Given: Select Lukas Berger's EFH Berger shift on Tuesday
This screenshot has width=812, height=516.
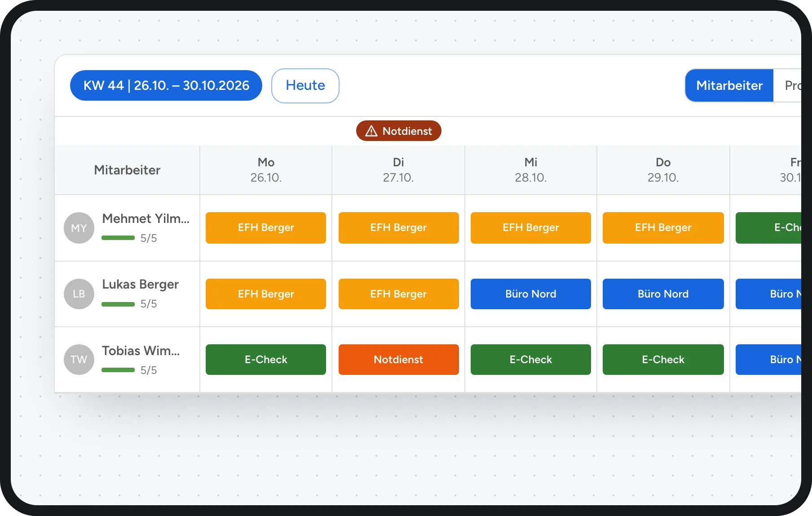Looking at the screenshot, I should 399,294.
